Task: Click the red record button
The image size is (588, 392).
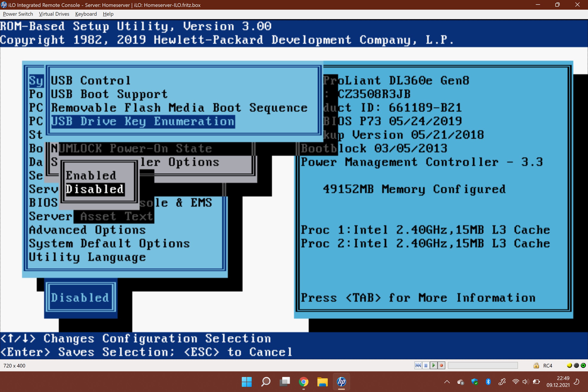Action: coord(441,366)
